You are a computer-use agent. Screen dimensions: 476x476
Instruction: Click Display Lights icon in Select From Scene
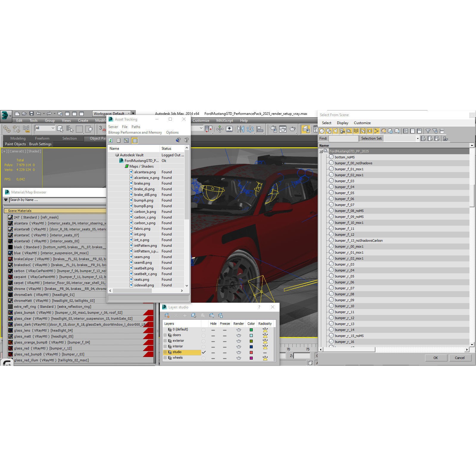(x=335, y=131)
